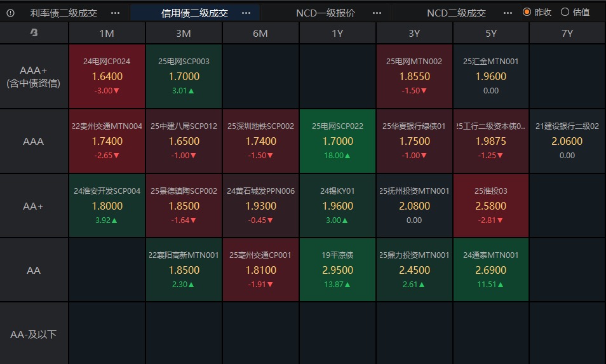This screenshot has width=606, height=364.
Task: Select the 昨收 radio button
Action: click(527, 12)
